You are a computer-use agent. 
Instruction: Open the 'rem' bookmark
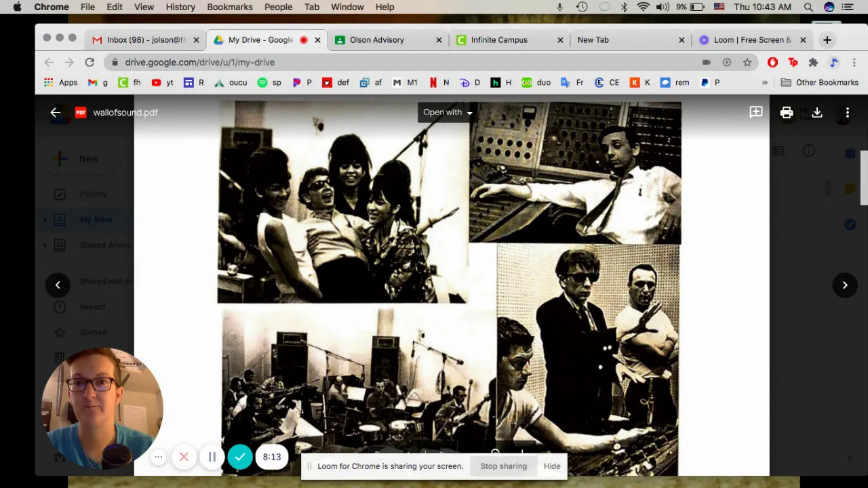pos(675,83)
